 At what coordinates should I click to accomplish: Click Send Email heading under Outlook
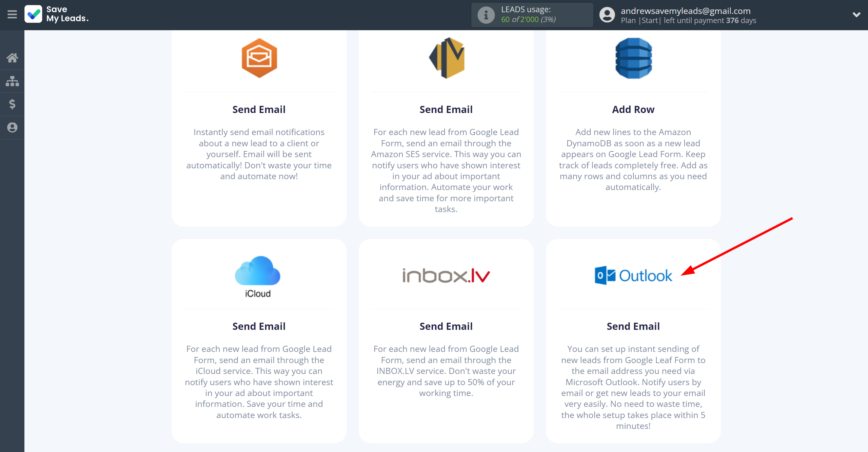(x=633, y=326)
